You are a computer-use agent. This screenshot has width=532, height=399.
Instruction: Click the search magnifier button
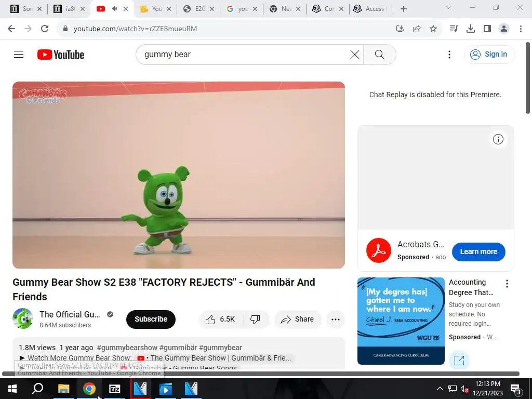[x=380, y=55]
